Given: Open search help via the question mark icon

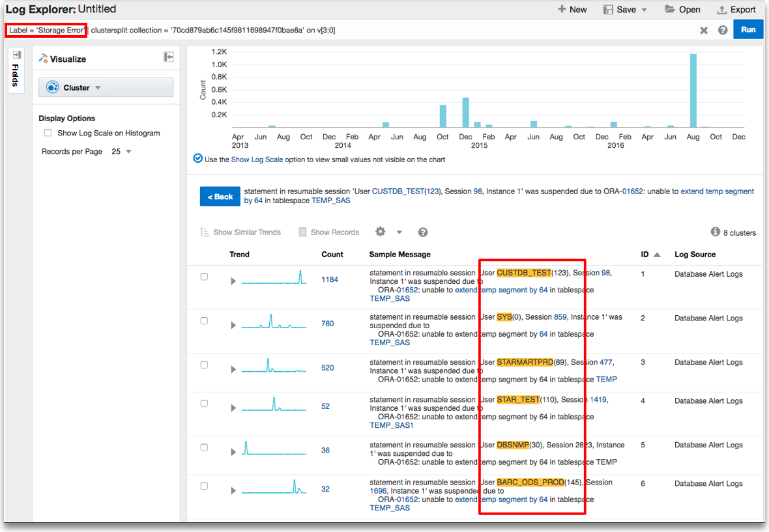Looking at the screenshot, I should pyautogui.click(x=723, y=29).
